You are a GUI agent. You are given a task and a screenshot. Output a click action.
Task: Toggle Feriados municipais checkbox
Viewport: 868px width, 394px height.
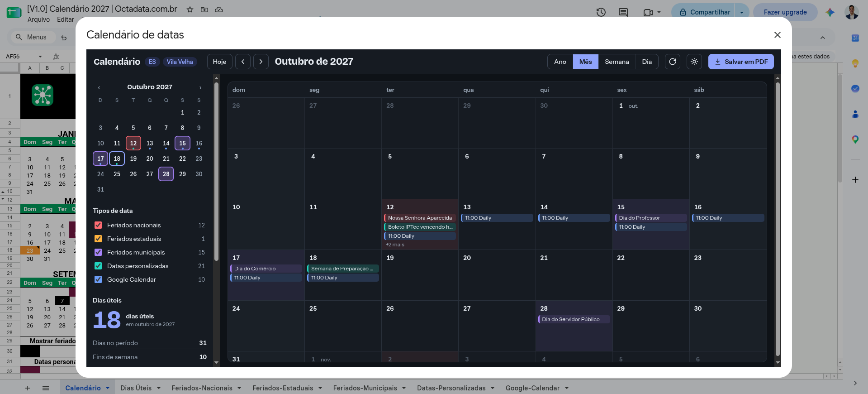tap(98, 252)
